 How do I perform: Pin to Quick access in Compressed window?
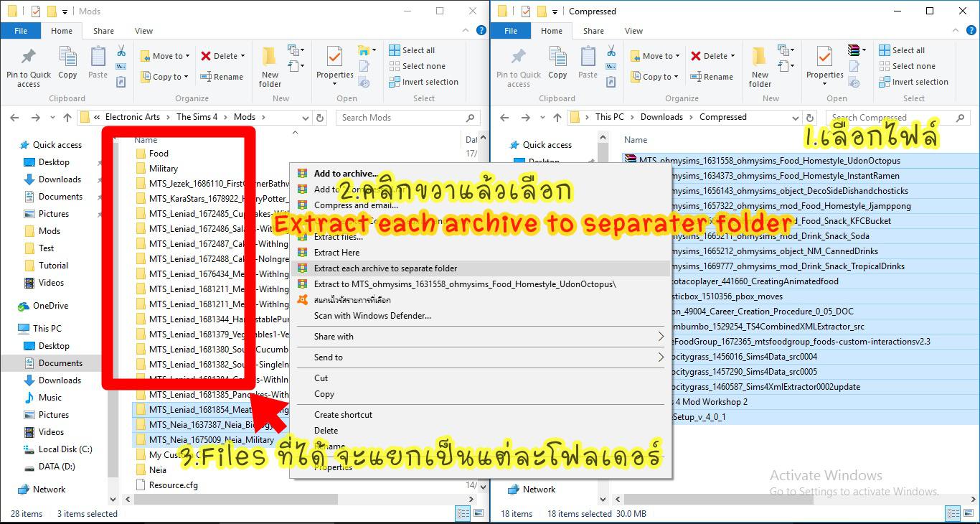(519, 68)
